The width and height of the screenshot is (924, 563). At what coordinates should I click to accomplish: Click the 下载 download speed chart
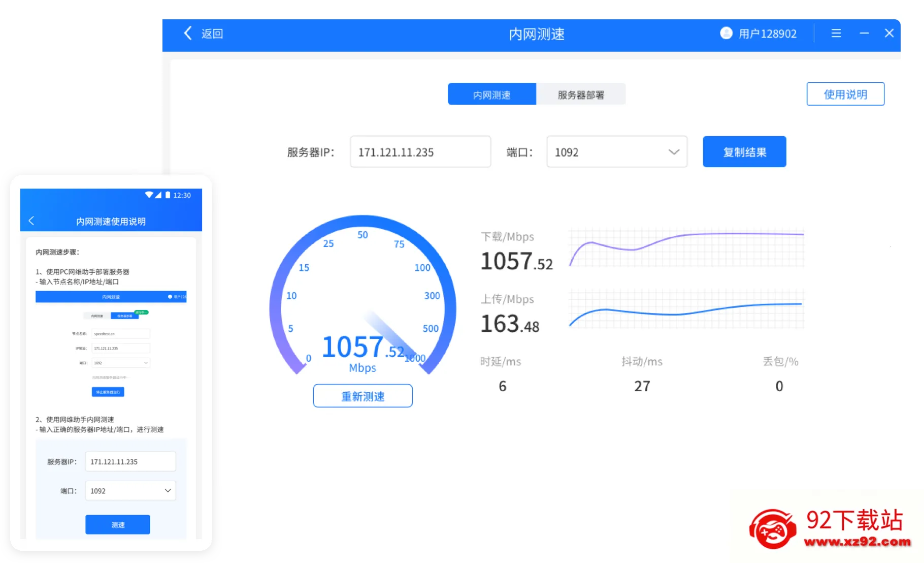pyautogui.click(x=686, y=248)
